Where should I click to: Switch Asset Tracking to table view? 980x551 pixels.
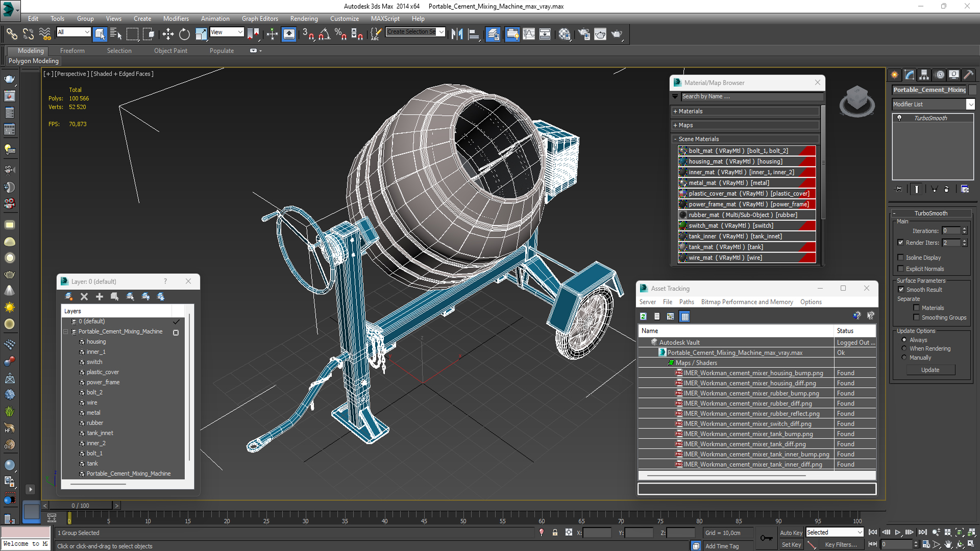685,316
